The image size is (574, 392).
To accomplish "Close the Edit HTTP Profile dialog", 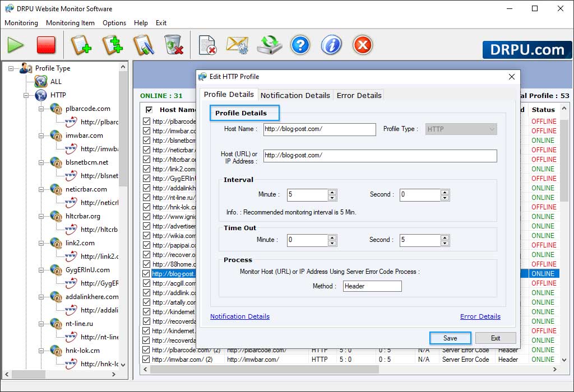I will 512,76.
